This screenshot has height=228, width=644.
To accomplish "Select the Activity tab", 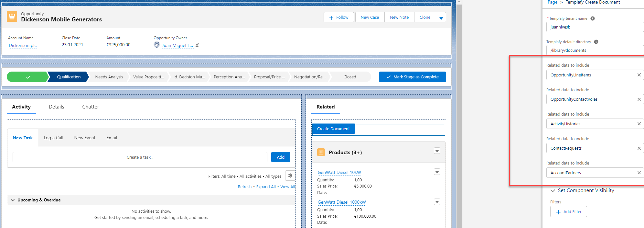I will click(21, 107).
